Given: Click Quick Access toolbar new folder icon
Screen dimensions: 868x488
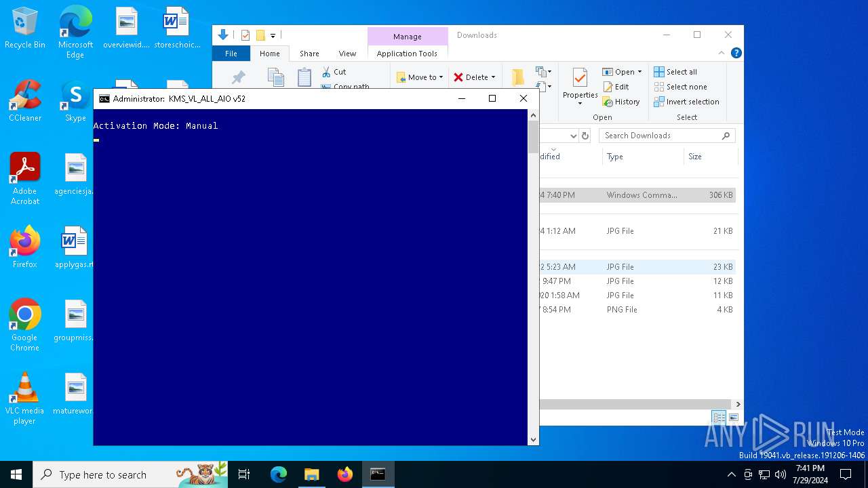Looking at the screenshot, I should tap(260, 35).
